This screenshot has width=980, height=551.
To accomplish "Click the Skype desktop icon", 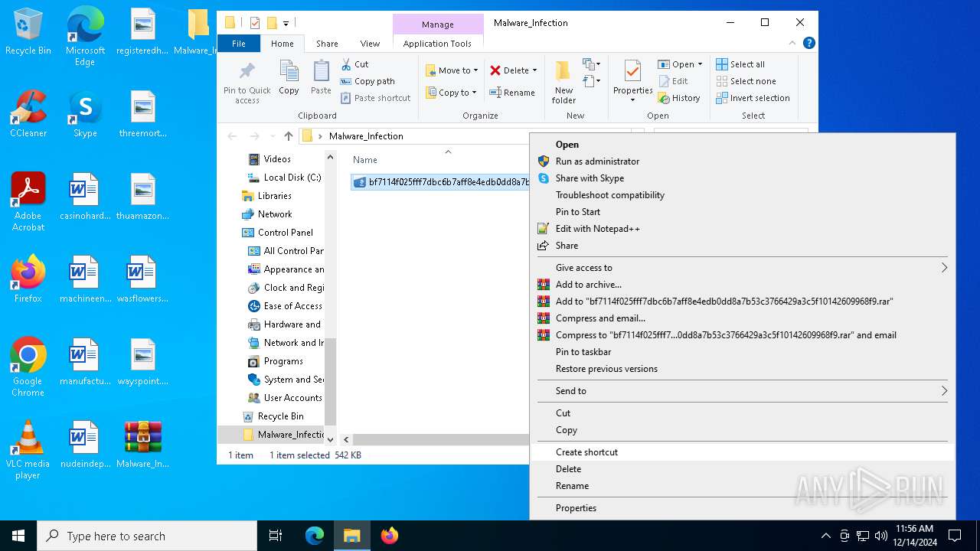I will click(x=85, y=114).
